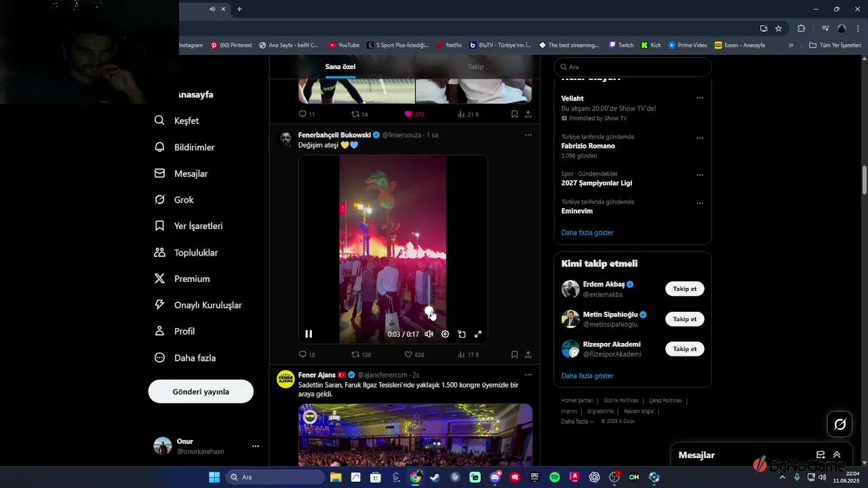
Task: Open Onur account options menu
Action: (256, 446)
